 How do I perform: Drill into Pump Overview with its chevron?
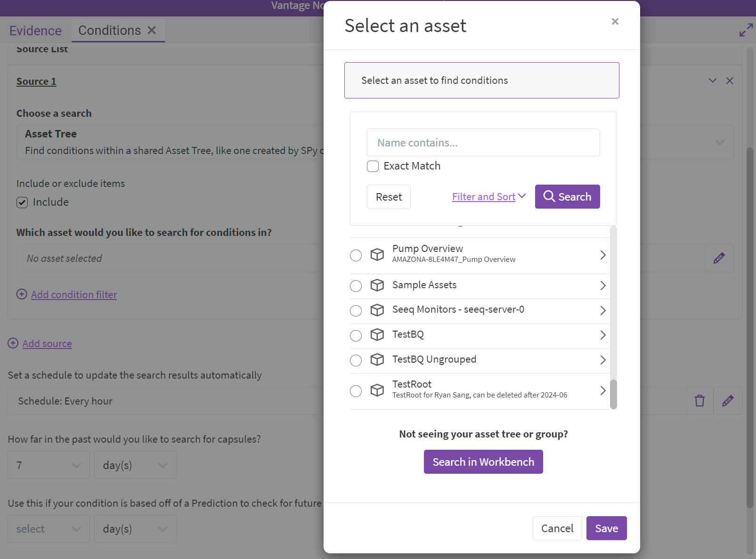tap(602, 255)
